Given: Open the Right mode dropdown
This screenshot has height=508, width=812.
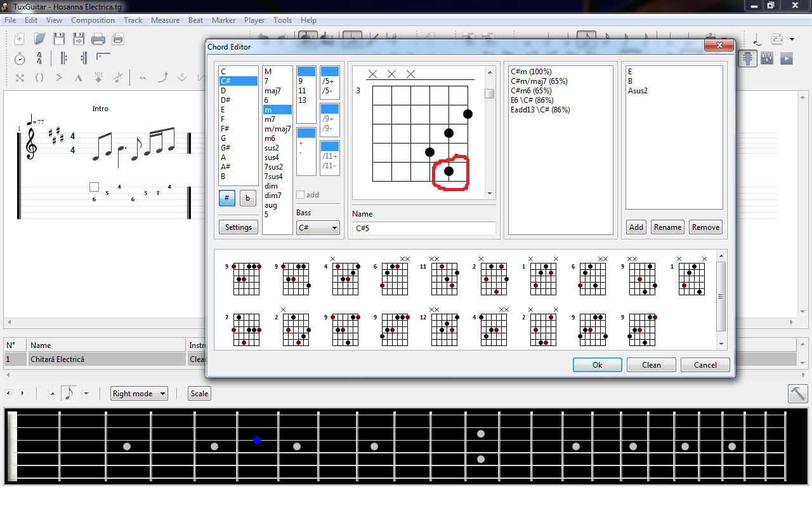Looking at the screenshot, I should [x=139, y=394].
